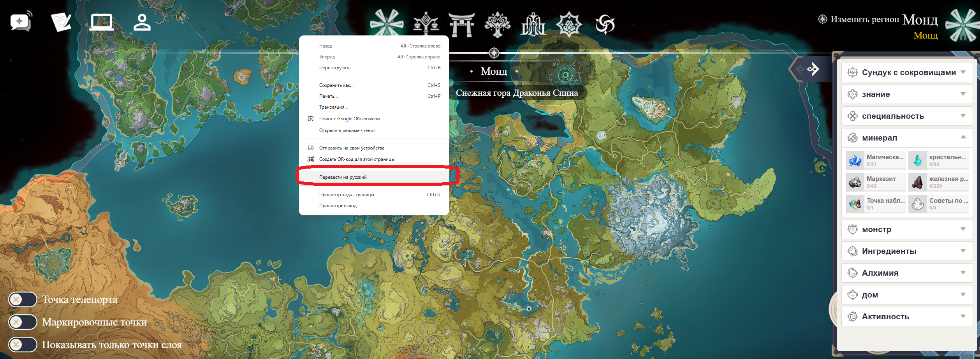
Task: Choose Поиск с Google Объективом
Action: tap(374, 119)
